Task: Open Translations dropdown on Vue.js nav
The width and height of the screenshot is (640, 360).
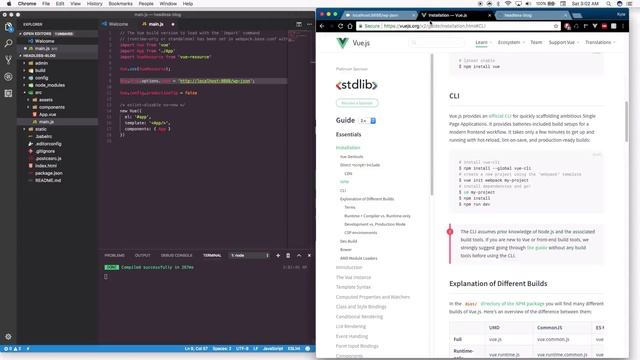Action: [x=600, y=42]
